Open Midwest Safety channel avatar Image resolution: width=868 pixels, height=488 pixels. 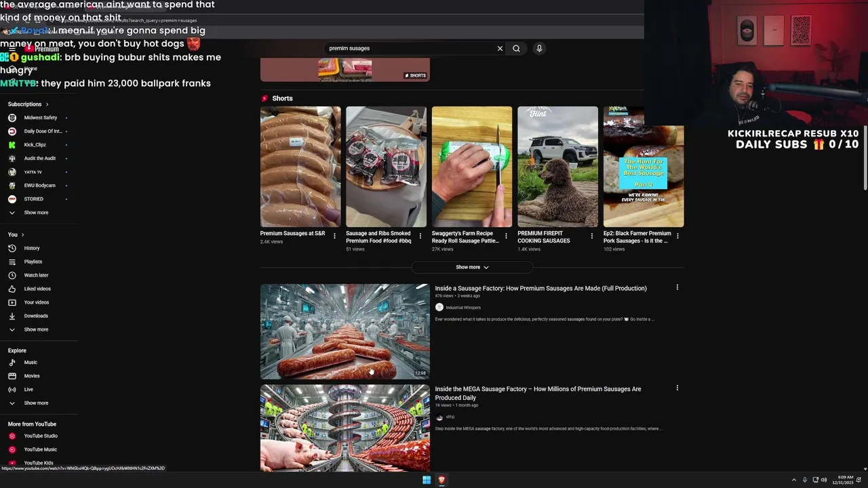point(12,117)
